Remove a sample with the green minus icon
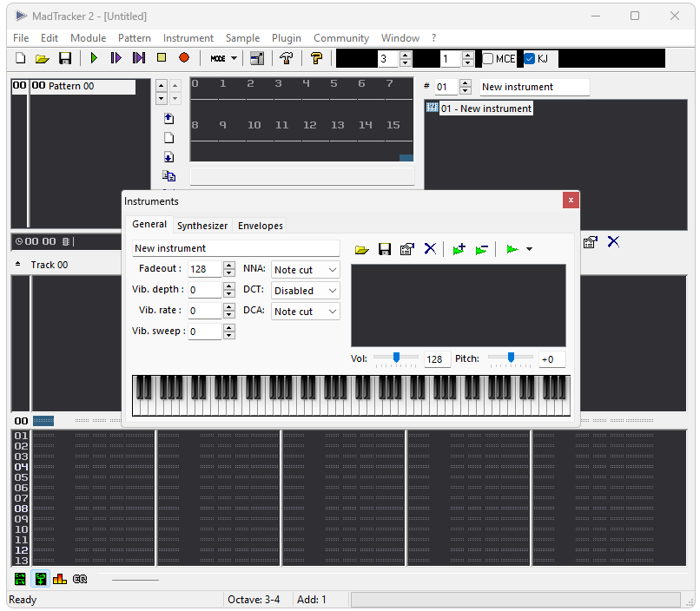The image size is (700, 611). (x=482, y=249)
